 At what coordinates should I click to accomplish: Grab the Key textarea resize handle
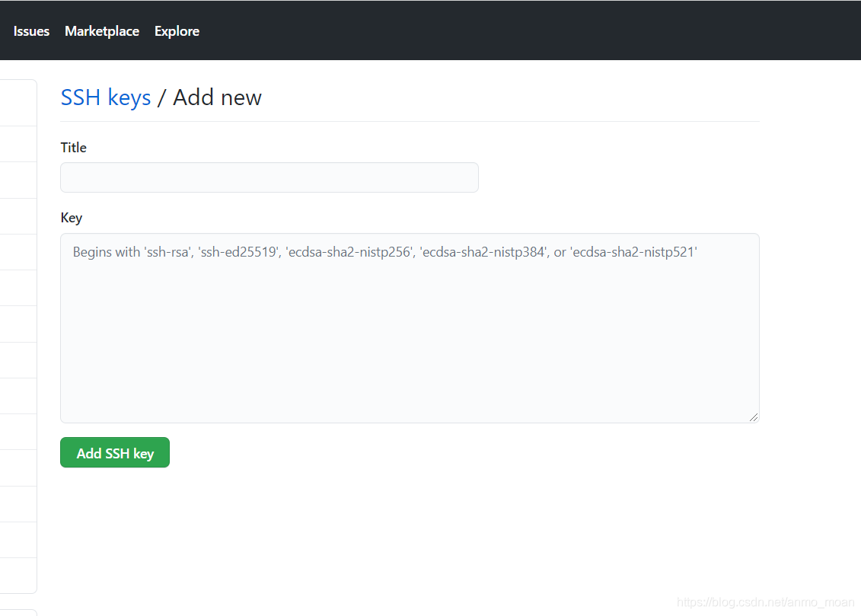coord(754,417)
